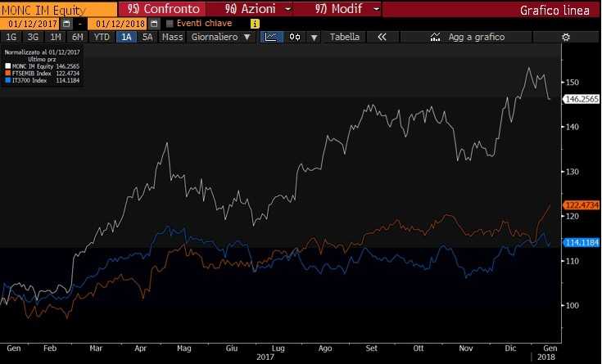Toggle the Eventi chiave checkbox
This screenshot has width=602, height=364.
[170, 24]
